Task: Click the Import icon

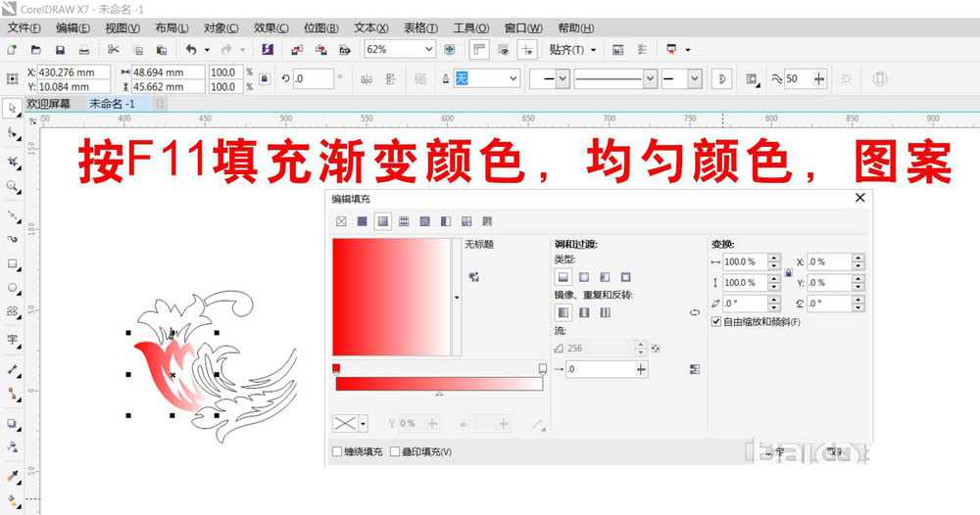Action: coord(297,49)
